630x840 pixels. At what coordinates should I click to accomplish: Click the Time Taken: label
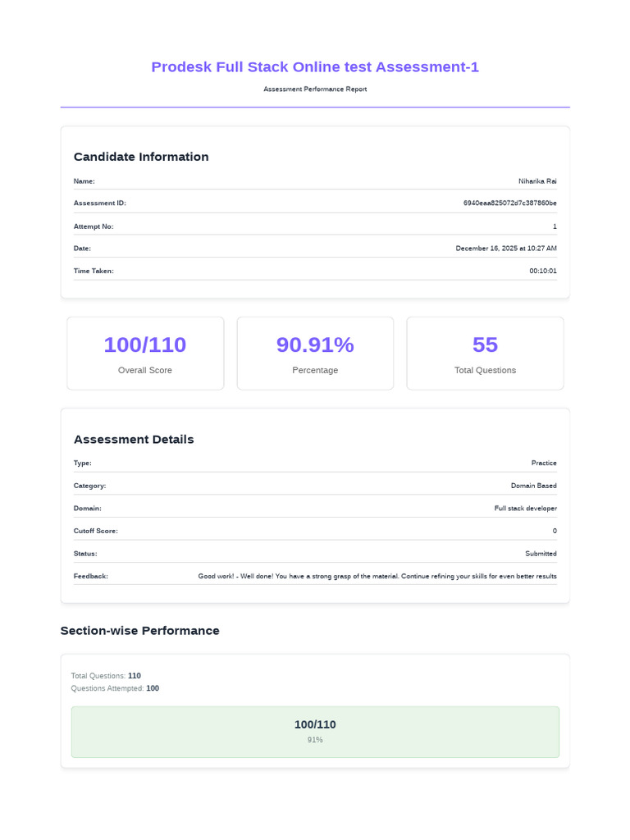(94, 271)
